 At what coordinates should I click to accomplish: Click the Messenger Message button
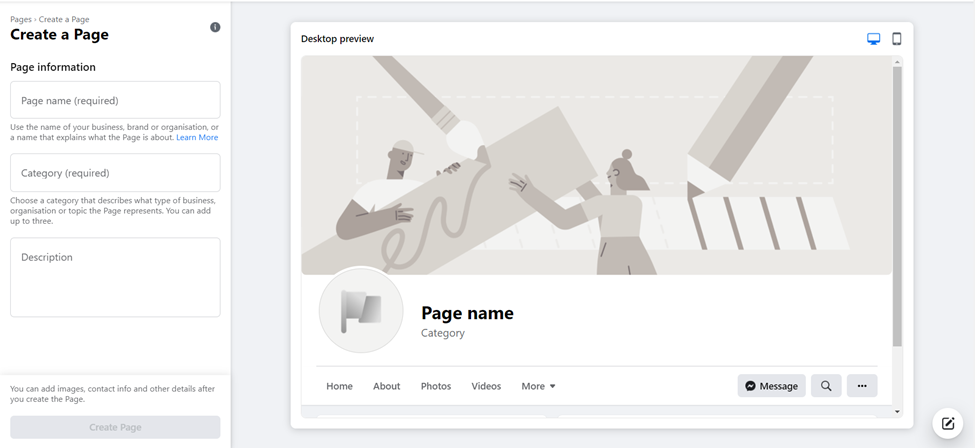pos(771,386)
